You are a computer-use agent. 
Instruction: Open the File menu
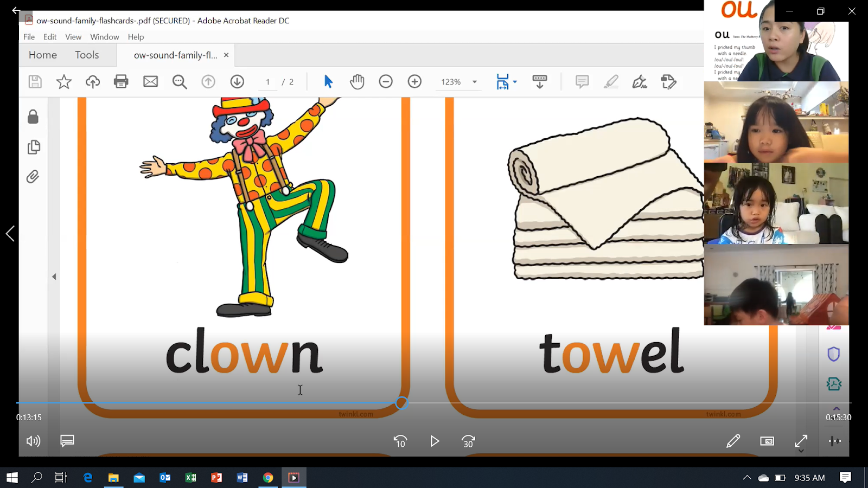pos(29,37)
